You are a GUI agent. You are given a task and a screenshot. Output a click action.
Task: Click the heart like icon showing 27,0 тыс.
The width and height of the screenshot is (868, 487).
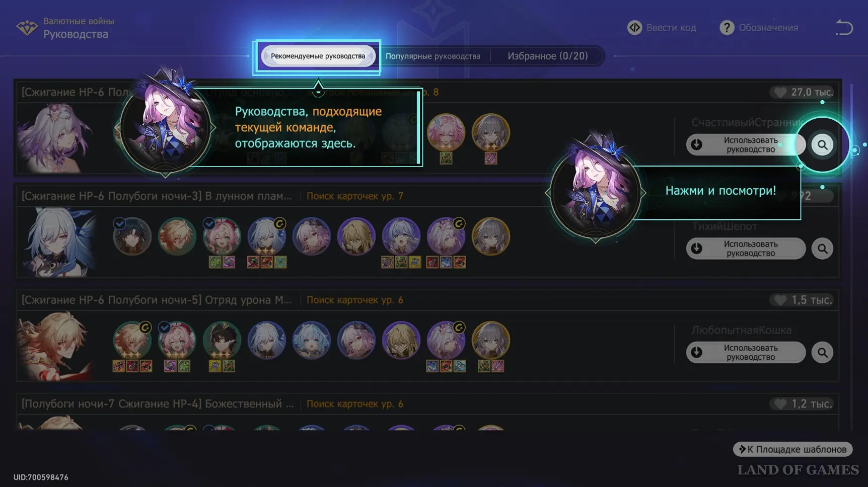(780, 92)
